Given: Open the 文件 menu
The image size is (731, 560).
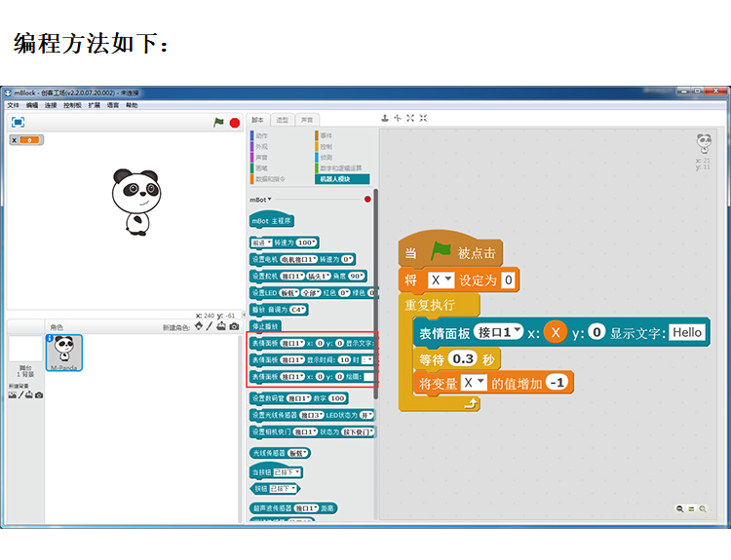Looking at the screenshot, I should click(x=13, y=105).
